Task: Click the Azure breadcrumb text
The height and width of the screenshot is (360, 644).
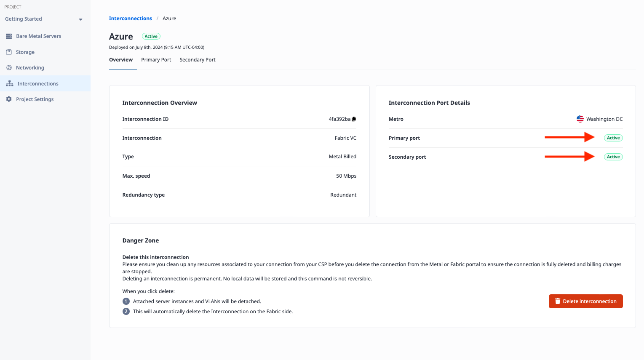Action: [x=169, y=19]
